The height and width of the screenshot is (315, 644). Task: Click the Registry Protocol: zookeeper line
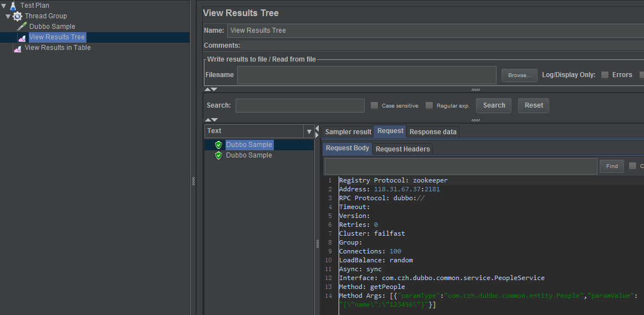coord(393,181)
